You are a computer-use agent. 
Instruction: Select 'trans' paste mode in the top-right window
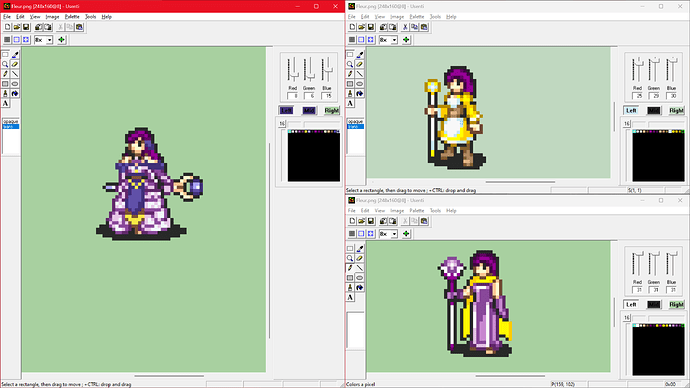tap(356, 126)
